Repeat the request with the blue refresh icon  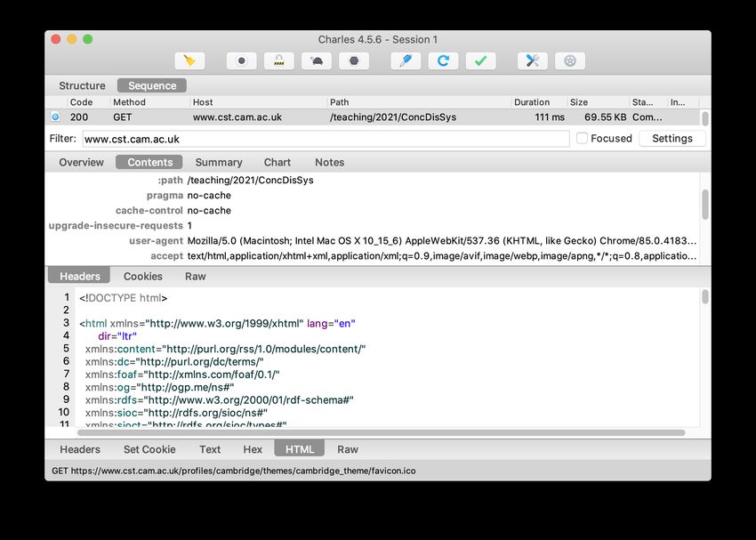click(x=444, y=60)
